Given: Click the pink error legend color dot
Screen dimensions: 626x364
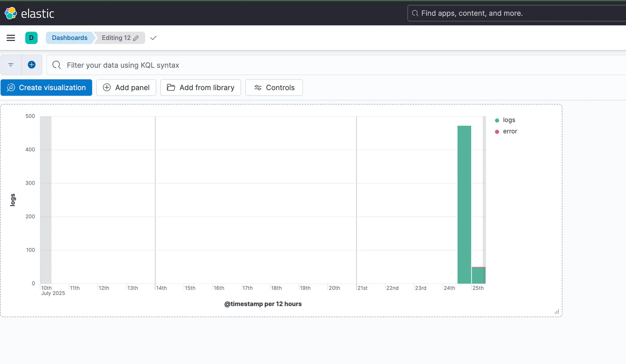Looking at the screenshot, I should 497,132.
